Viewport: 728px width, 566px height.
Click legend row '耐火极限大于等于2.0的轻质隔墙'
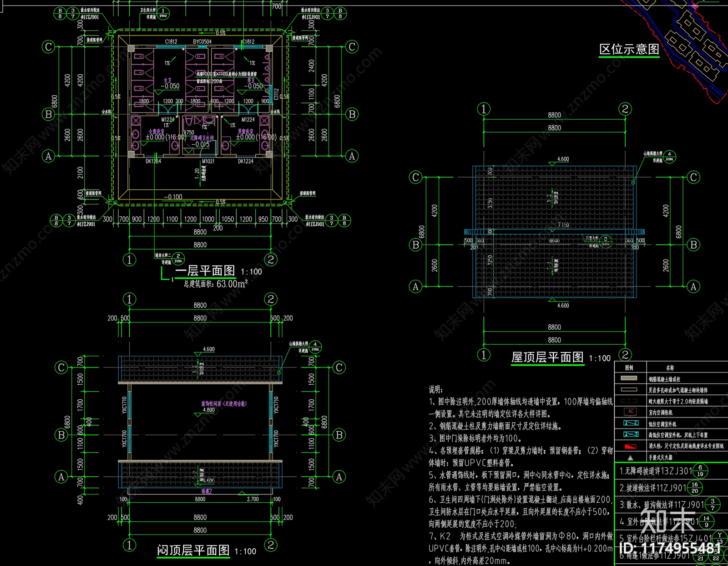(678, 401)
